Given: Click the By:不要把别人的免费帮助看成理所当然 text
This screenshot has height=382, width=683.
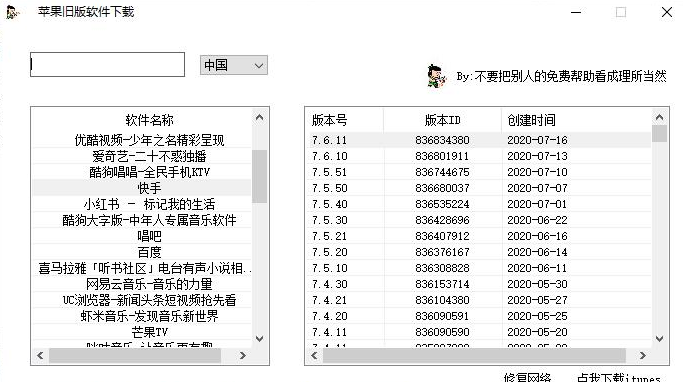Looking at the screenshot, I should 561,77.
